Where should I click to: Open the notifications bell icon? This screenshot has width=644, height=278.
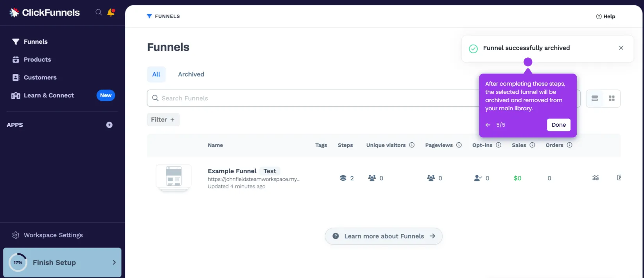point(111,13)
